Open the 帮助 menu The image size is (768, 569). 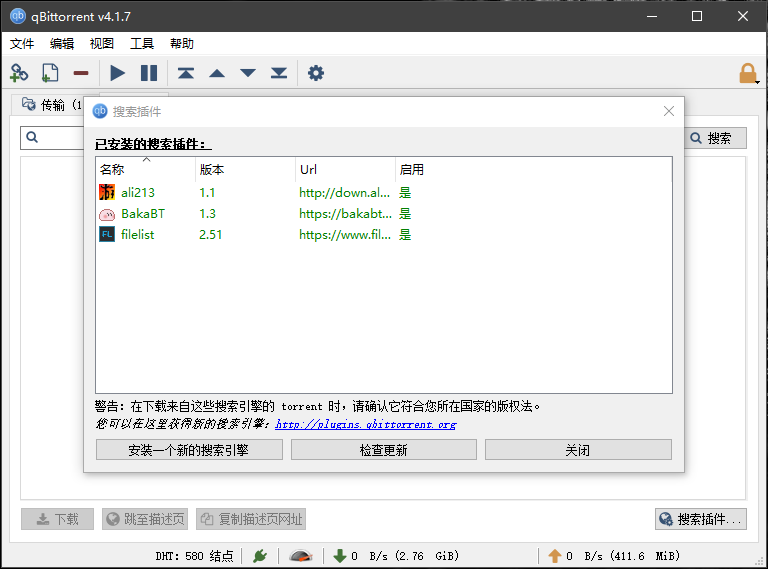pos(182,44)
